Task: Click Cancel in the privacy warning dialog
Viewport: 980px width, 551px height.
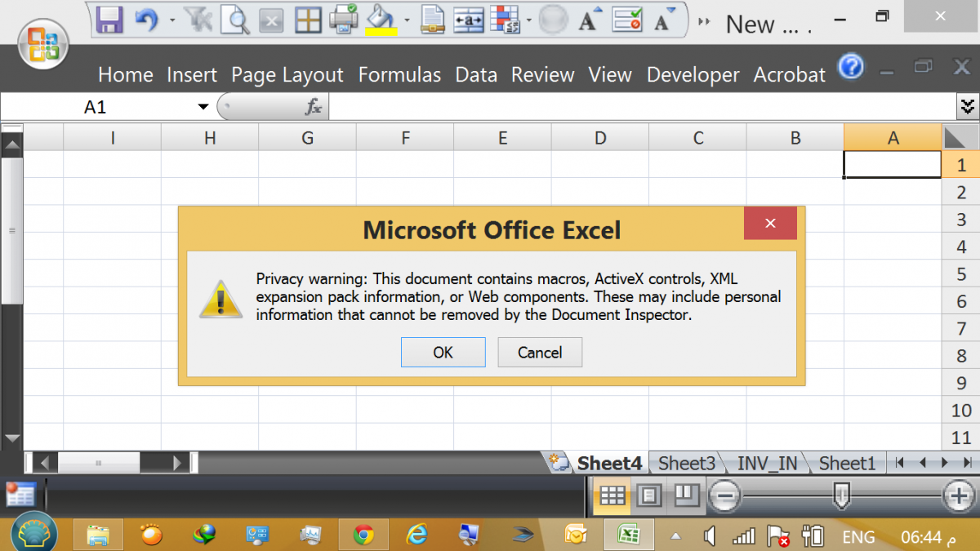Action: click(540, 353)
